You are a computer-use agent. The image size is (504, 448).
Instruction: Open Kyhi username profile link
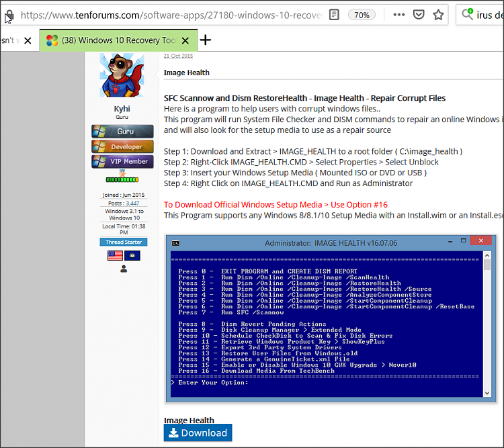click(x=122, y=109)
